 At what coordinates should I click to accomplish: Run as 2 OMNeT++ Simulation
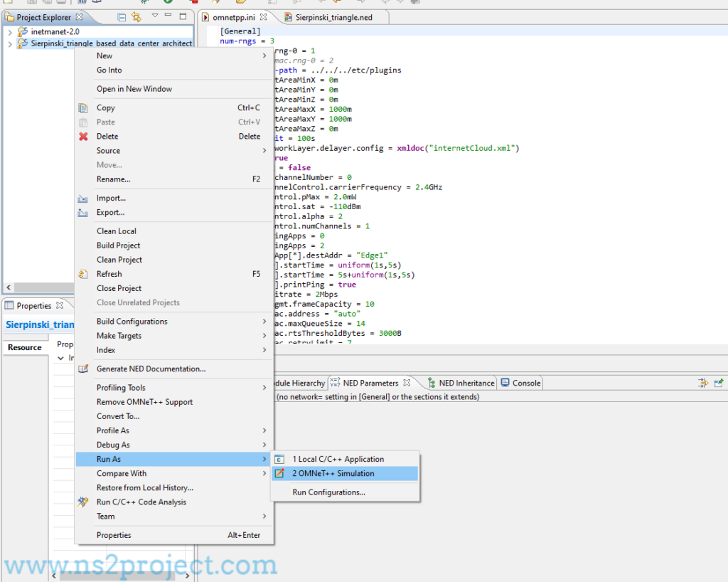point(345,473)
